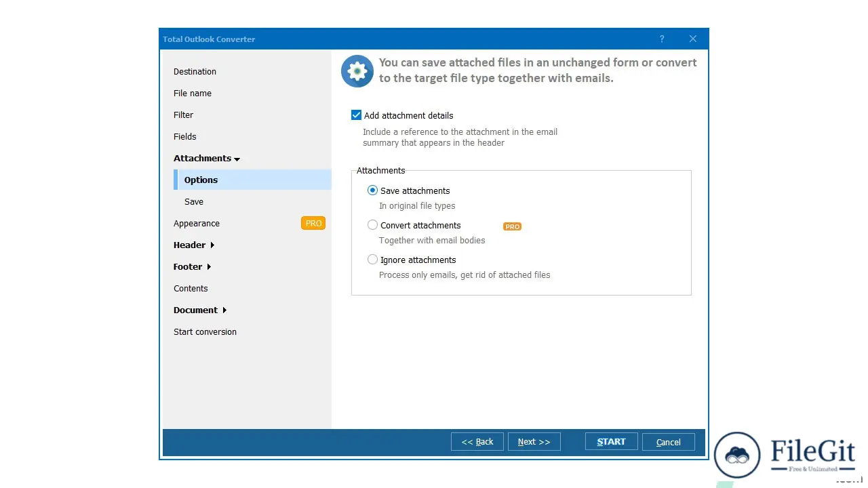Collapse the Attachments section arrow
868x488 pixels.
(x=237, y=159)
